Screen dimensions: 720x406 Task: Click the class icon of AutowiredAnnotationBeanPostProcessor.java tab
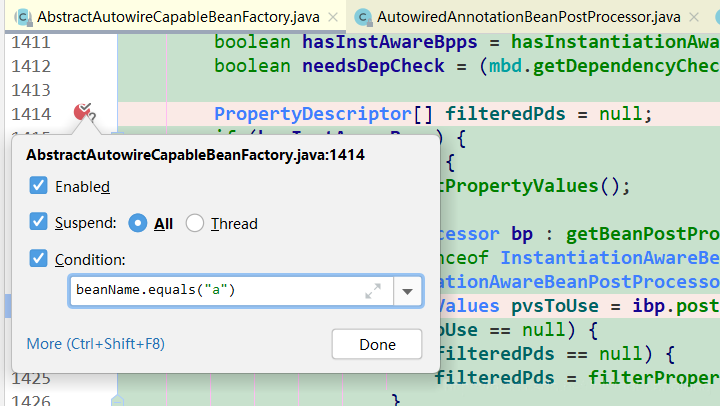click(363, 17)
